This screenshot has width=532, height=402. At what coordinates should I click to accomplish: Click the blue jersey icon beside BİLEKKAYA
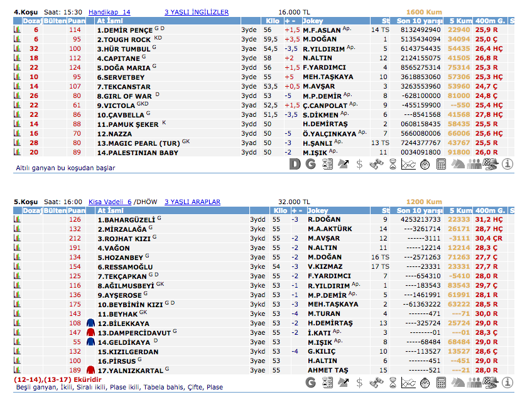(90, 323)
